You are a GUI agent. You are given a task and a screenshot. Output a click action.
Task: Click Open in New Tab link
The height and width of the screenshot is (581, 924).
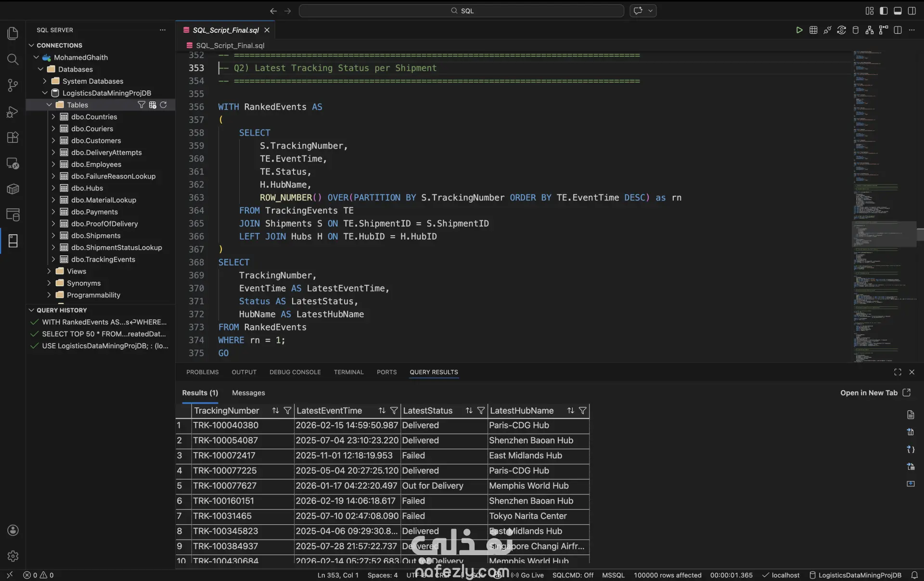pos(875,392)
